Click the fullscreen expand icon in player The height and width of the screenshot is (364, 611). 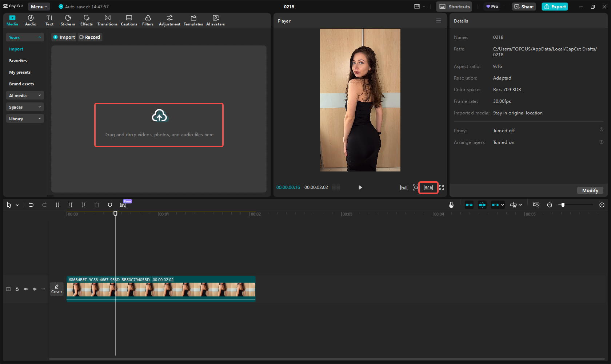442,187
